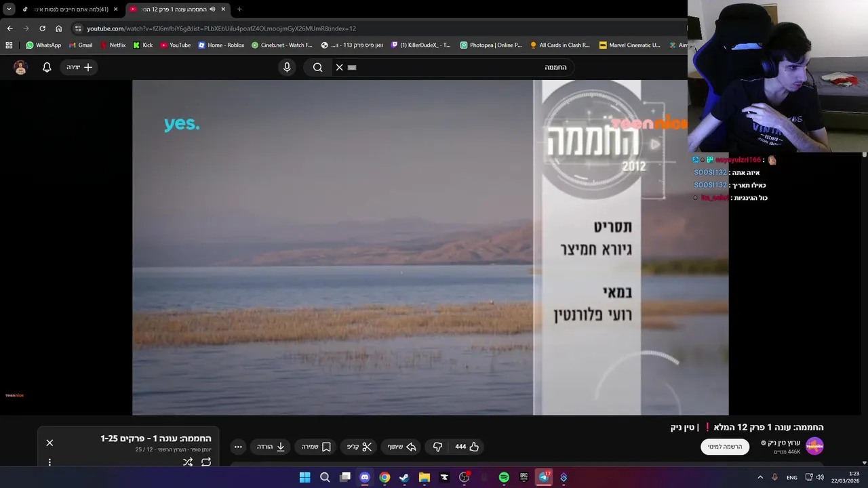This screenshot has height=488, width=868.
Task: Reload the current page
Action: [x=42, y=28]
